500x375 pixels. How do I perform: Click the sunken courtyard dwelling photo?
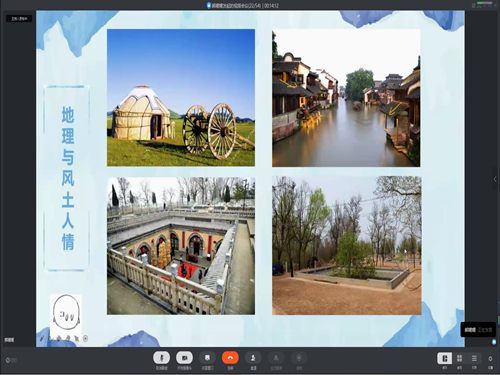(181, 246)
